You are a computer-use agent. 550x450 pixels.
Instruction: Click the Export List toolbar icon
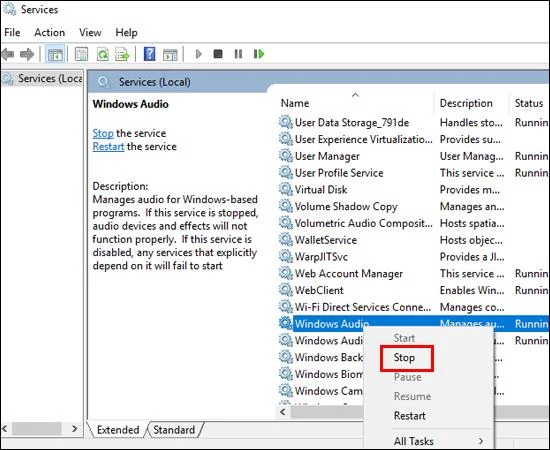pos(122,54)
